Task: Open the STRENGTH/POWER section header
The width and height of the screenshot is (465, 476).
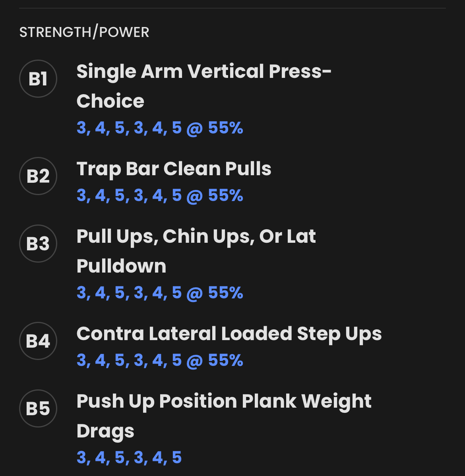Action: click(84, 32)
